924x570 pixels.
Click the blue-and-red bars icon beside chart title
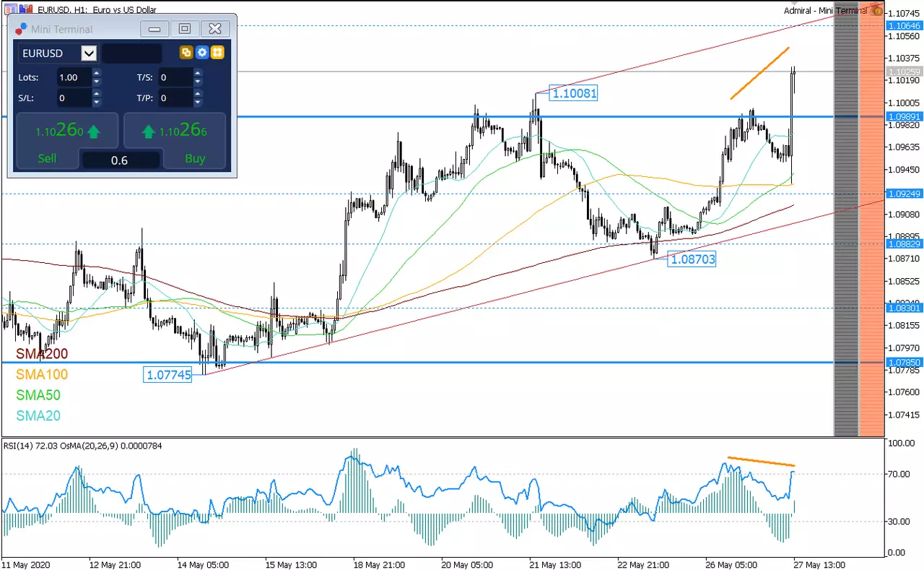pos(25,9)
